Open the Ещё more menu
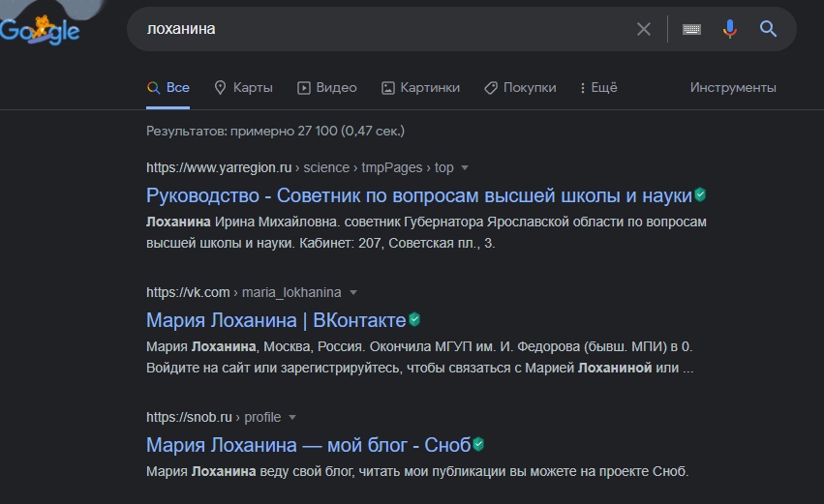Image resolution: width=824 pixels, height=504 pixels. pyautogui.click(x=597, y=87)
